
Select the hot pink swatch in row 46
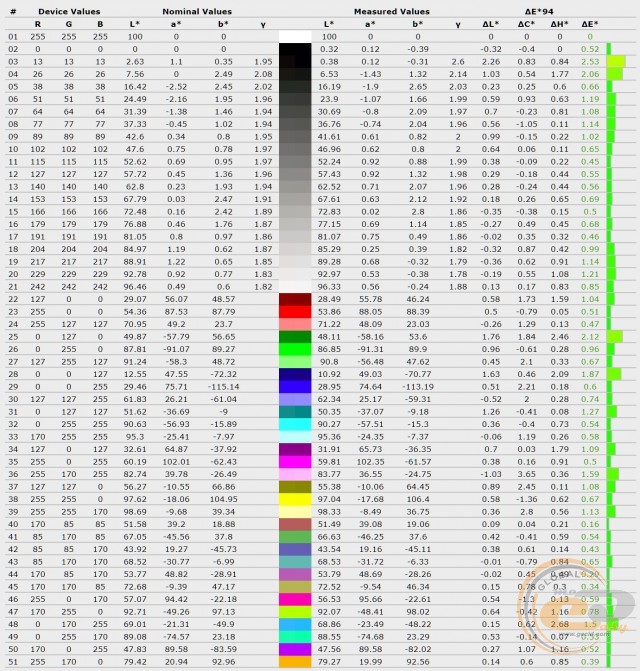(295, 599)
